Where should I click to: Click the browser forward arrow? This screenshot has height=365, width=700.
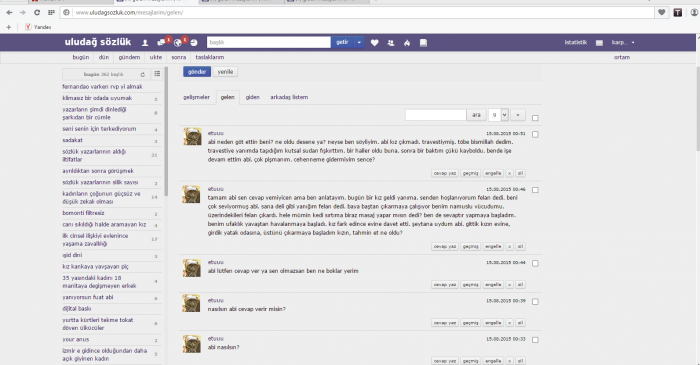point(23,12)
